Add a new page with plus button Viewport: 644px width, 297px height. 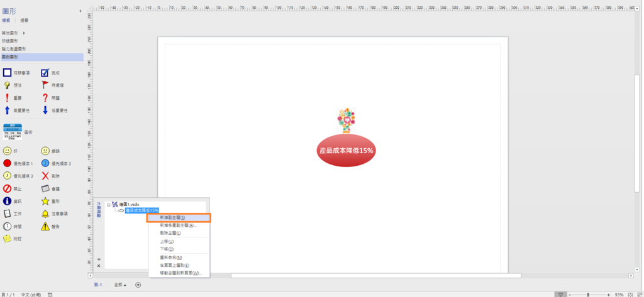point(138,284)
